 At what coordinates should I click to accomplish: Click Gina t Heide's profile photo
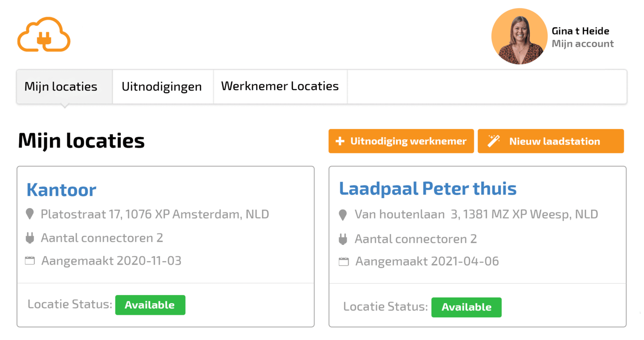(519, 36)
